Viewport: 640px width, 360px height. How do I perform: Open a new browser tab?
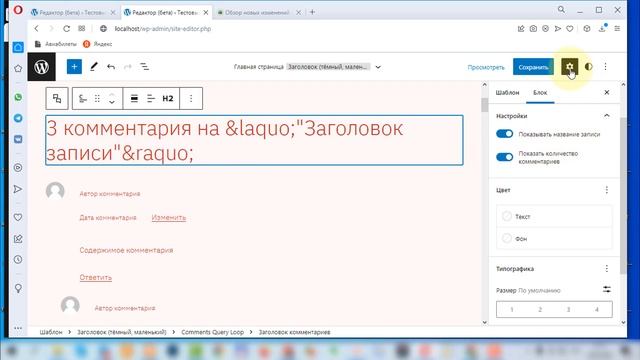point(312,12)
